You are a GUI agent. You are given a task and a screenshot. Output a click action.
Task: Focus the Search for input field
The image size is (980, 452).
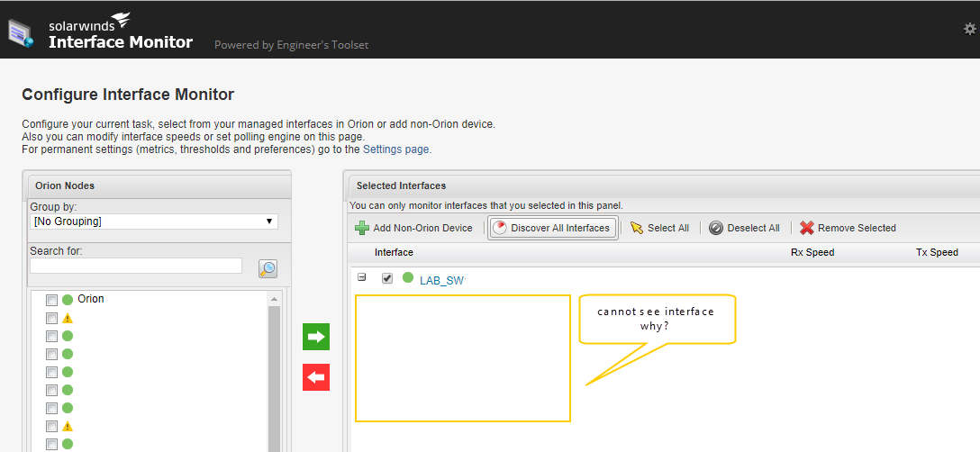coord(136,266)
